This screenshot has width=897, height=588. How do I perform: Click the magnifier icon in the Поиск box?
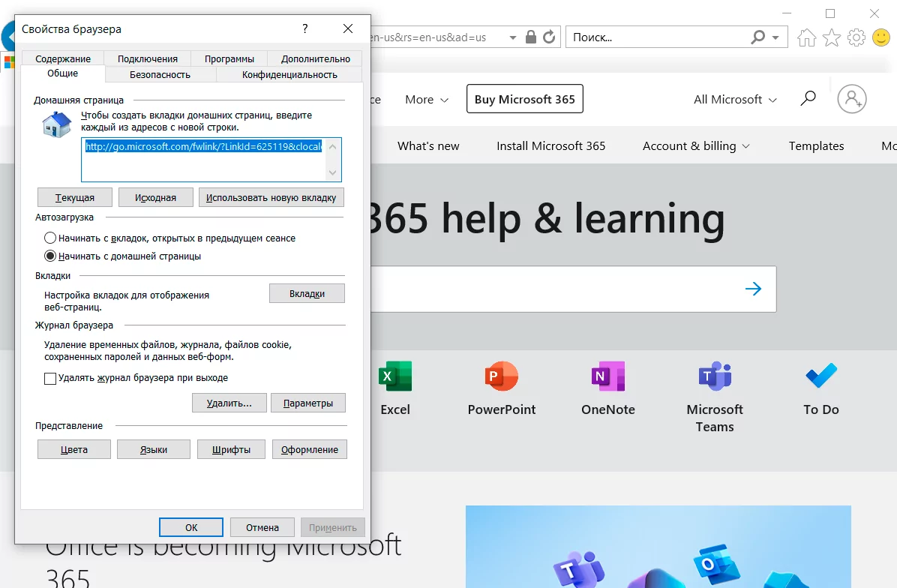[x=758, y=37]
